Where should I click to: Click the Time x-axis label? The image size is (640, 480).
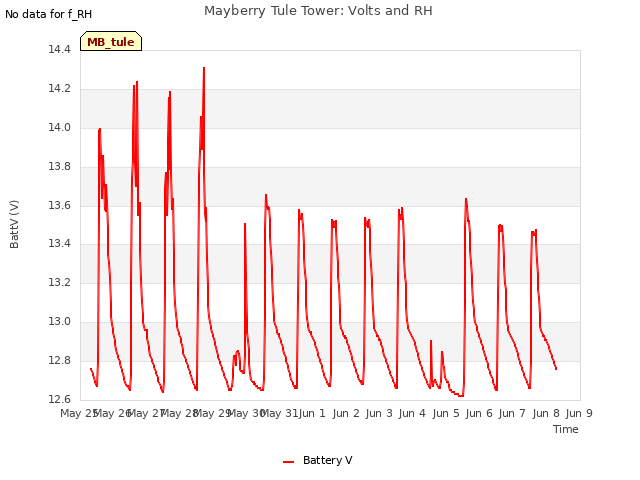pos(566,429)
